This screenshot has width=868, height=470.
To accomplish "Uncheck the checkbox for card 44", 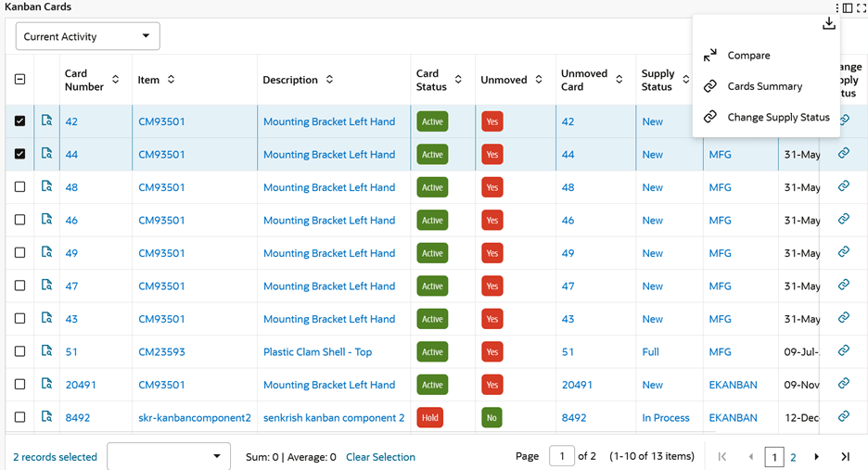I will click(19, 154).
